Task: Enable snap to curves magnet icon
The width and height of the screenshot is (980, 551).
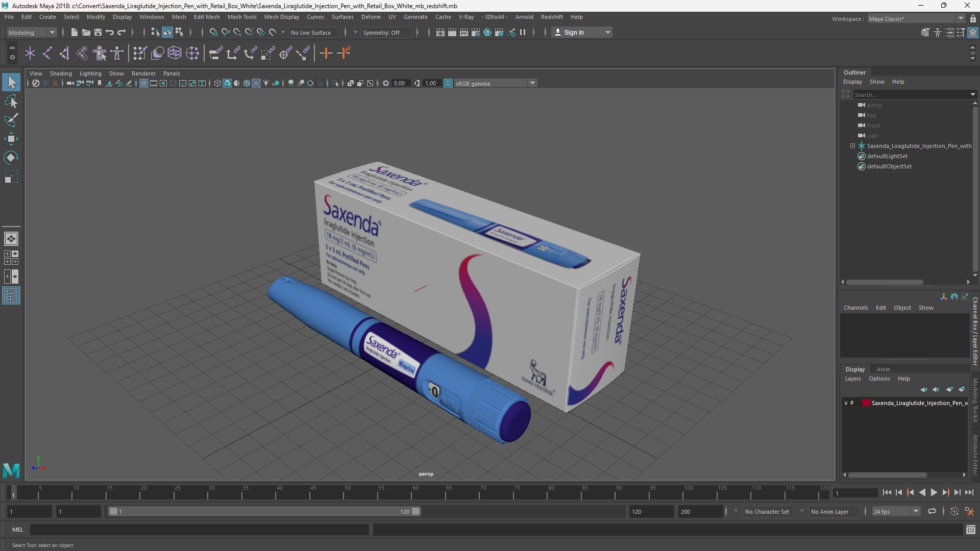Action: (x=225, y=32)
